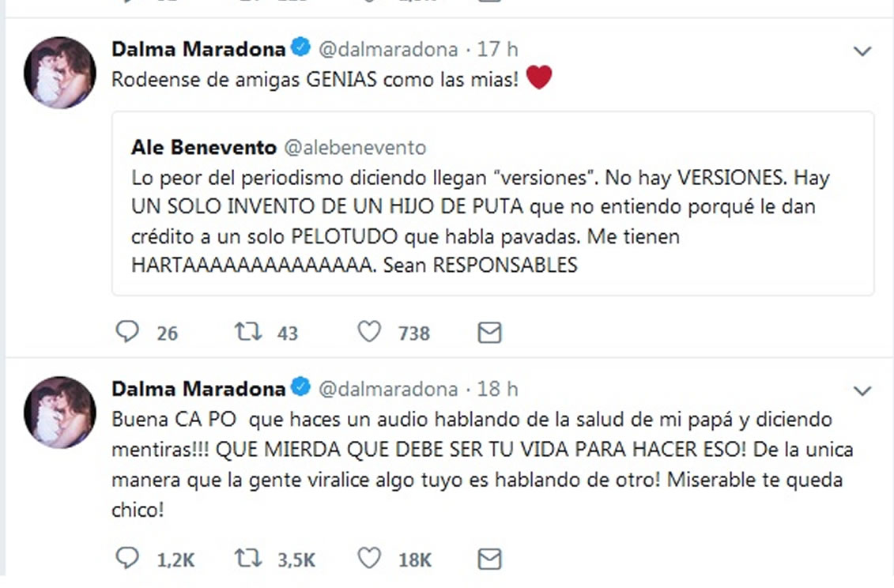Retweet the tweet with 3,5K retweets
The width and height of the screenshot is (894, 588).
pyautogui.click(x=247, y=560)
